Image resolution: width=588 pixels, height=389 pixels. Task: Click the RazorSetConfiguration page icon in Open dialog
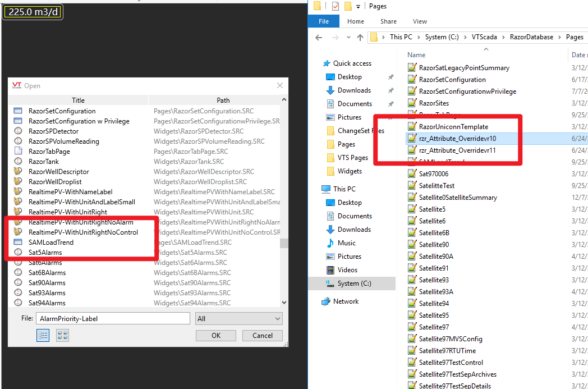[x=17, y=111]
